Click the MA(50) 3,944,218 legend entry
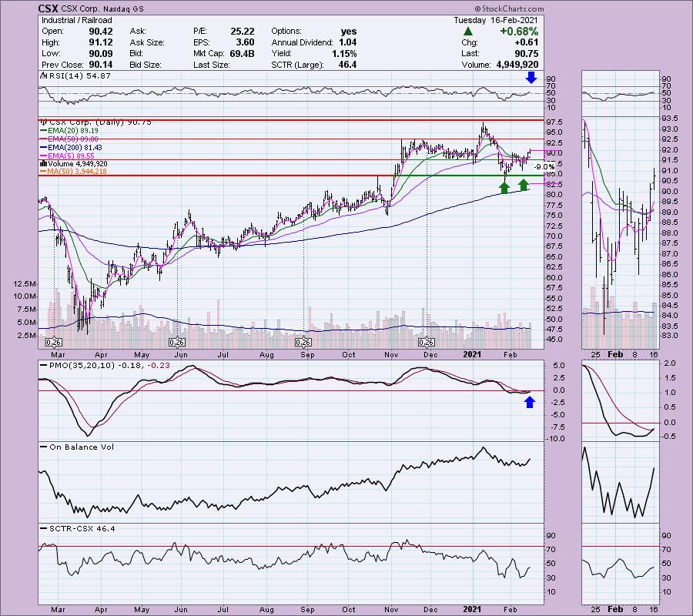 73,172
